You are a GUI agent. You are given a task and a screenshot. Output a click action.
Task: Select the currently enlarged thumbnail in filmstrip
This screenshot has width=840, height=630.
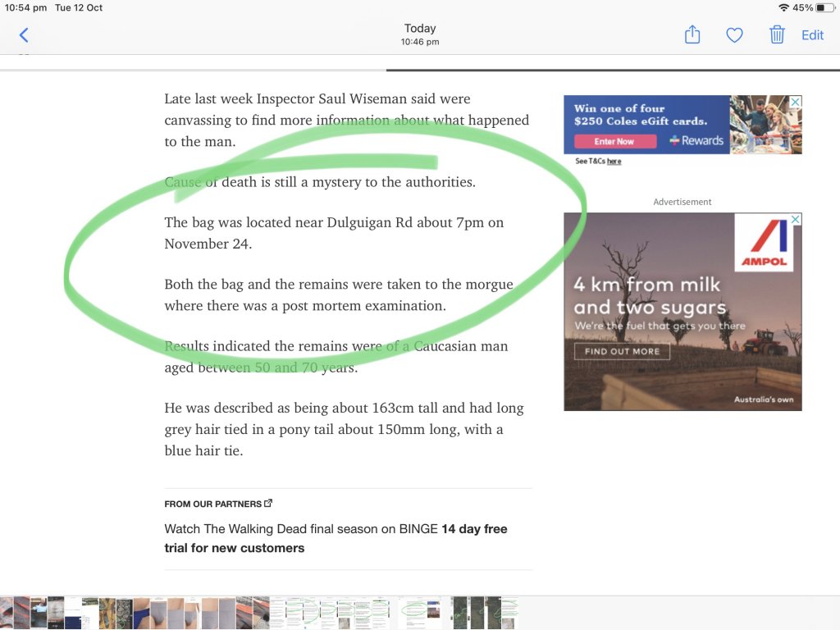pyautogui.click(x=420, y=613)
